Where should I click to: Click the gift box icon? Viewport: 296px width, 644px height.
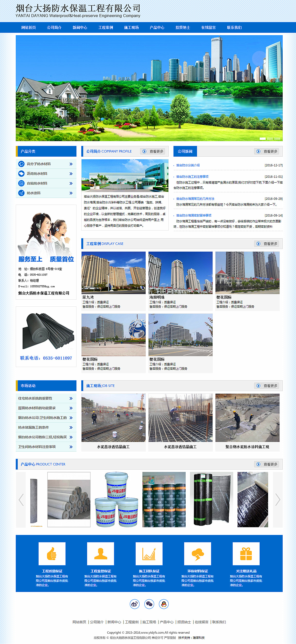click(246, 554)
